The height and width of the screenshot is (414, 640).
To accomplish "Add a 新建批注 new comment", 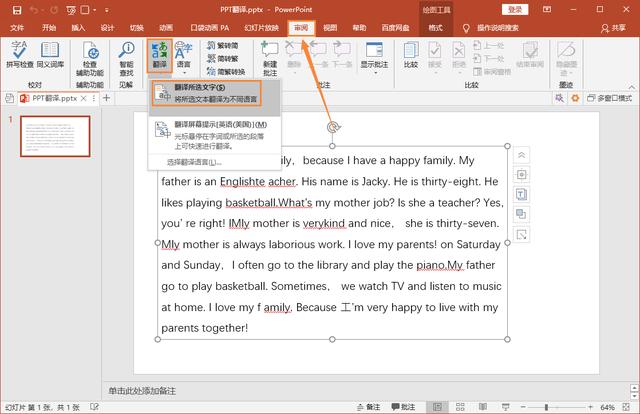I will point(270,59).
